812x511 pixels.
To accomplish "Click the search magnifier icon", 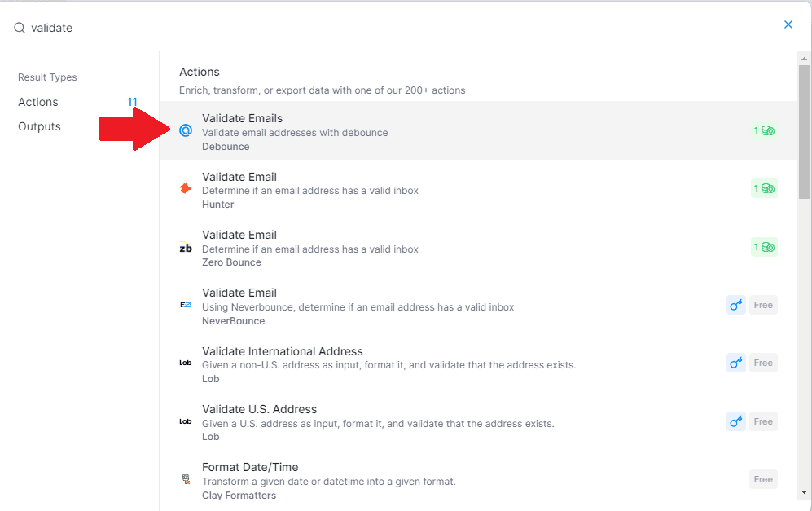I will coord(20,28).
